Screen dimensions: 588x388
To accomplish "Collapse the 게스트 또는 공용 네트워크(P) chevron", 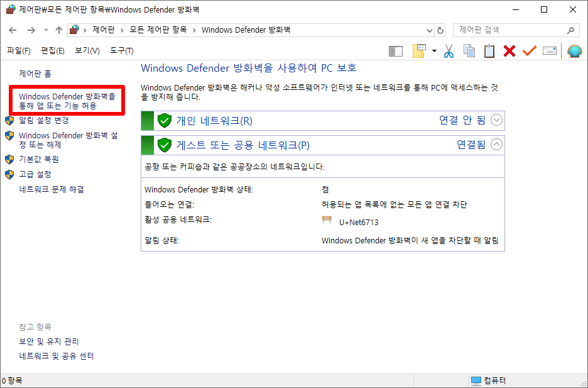I will [x=496, y=145].
